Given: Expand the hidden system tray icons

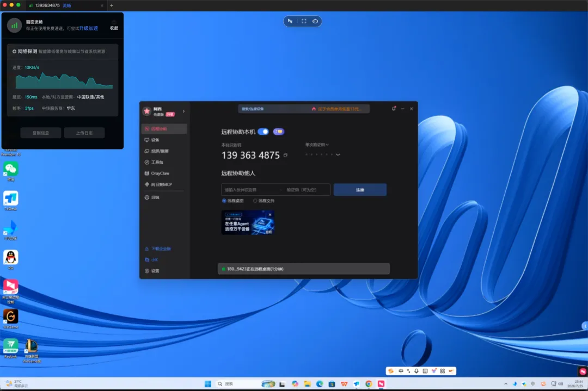Looking at the screenshot, I should 506,384.
